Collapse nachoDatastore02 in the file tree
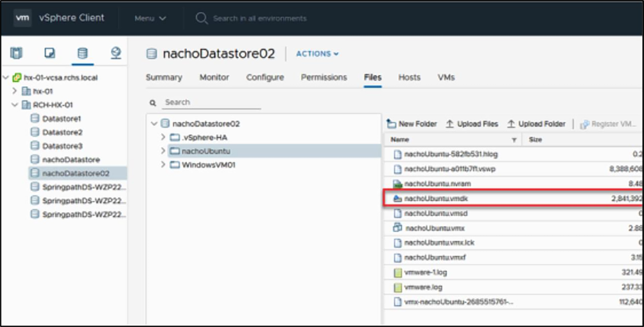The height and width of the screenshot is (327, 644). (154, 124)
